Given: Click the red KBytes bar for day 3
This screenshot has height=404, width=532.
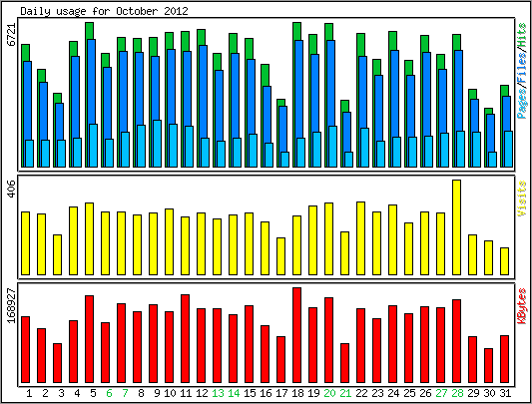Looking at the screenshot, I should pos(57,363).
